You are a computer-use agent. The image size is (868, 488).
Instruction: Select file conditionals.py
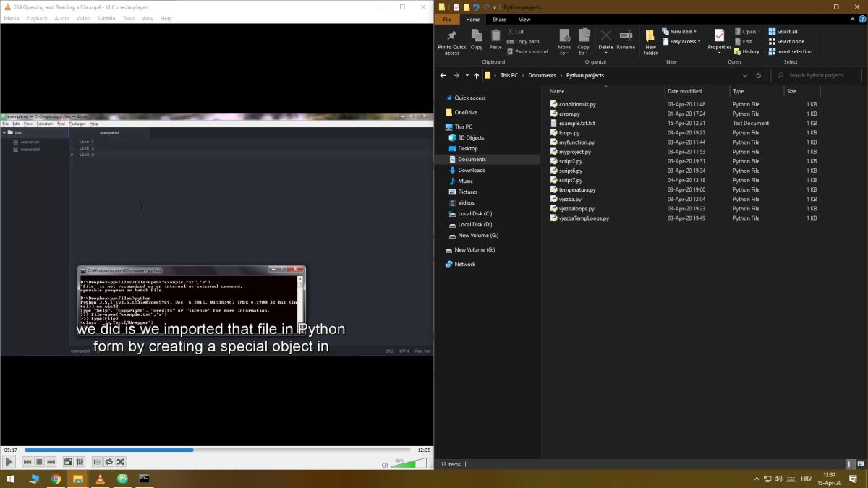[x=577, y=104]
